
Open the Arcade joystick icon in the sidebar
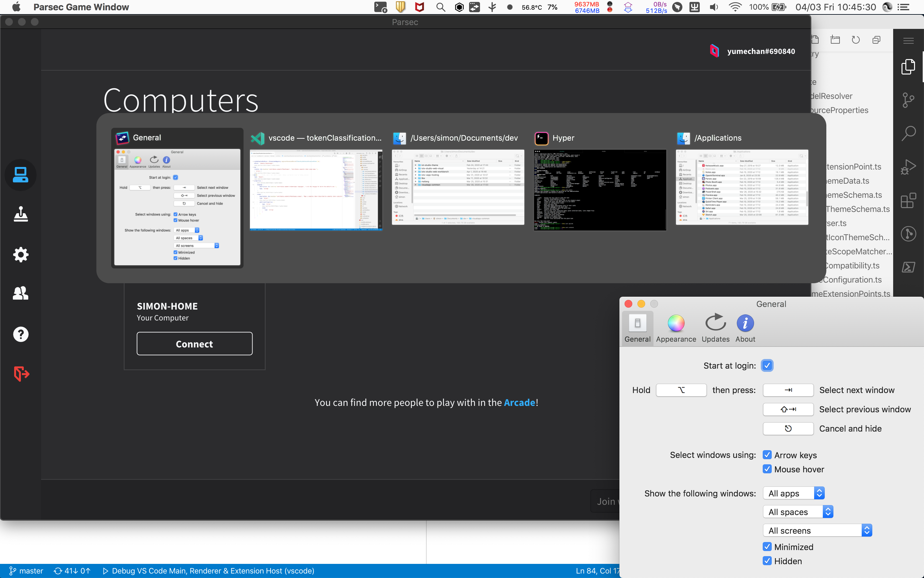pos(21,214)
